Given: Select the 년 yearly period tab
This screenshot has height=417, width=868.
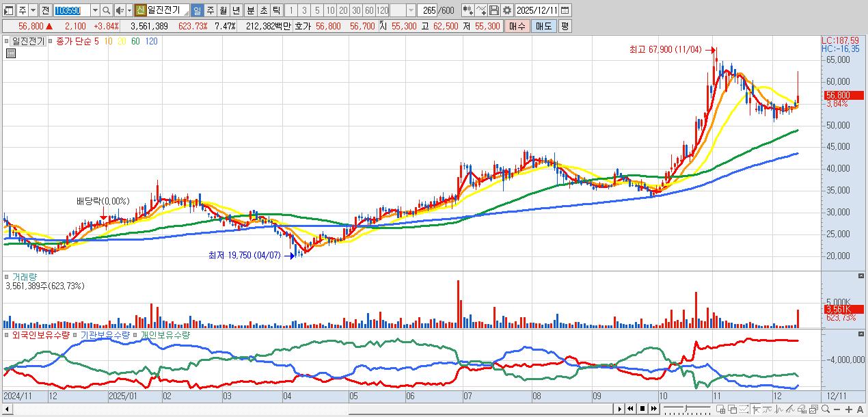Looking at the screenshot, I should tap(236, 10).
